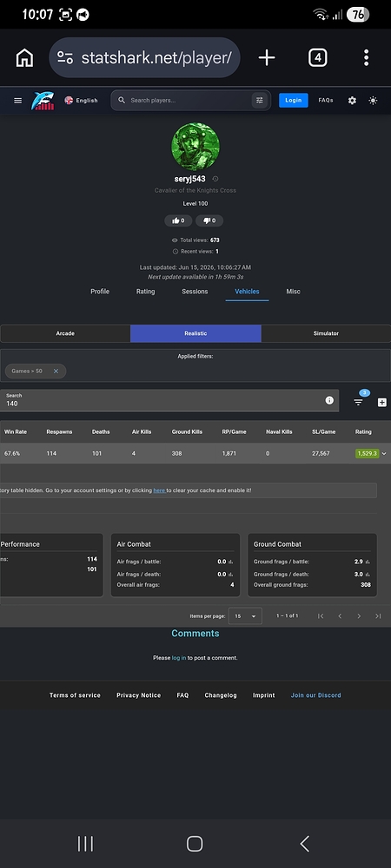Click the blue Login button

click(x=294, y=100)
